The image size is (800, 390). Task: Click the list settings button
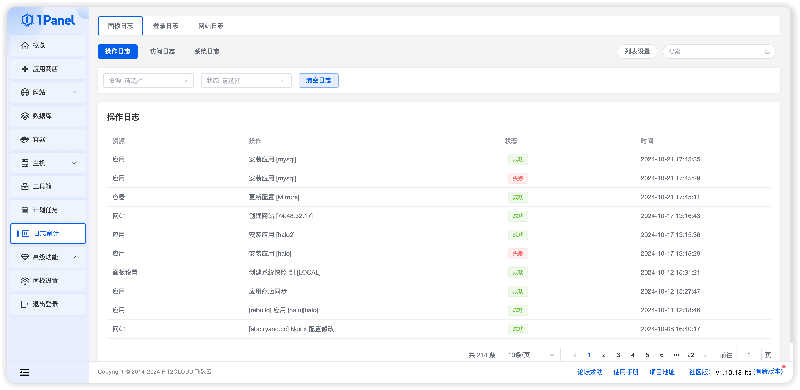click(637, 51)
